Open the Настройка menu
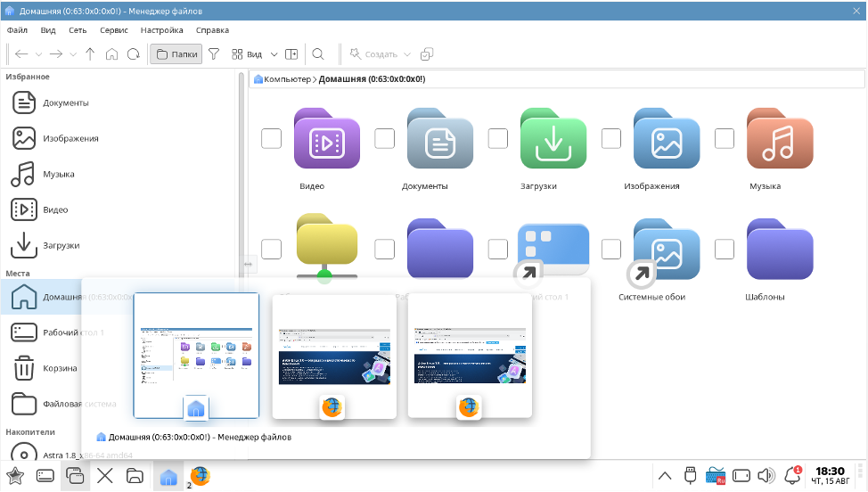 161,29
